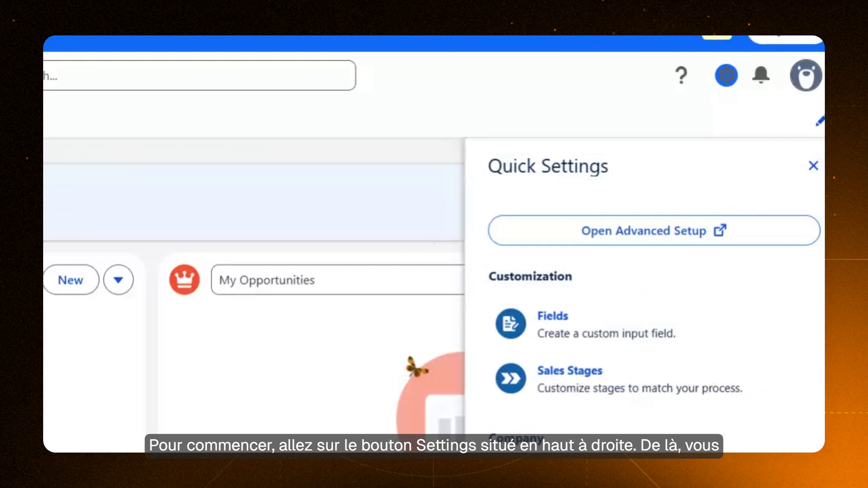Click the Company section in Quick Settings
This screenshot has height=488, width=868.
(x=515, y=438)
